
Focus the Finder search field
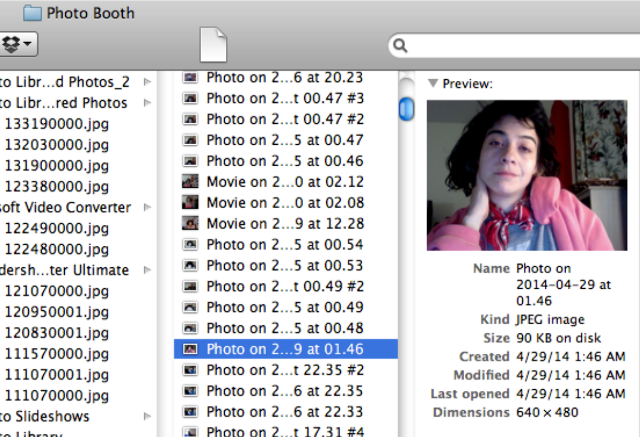[514, 45]
